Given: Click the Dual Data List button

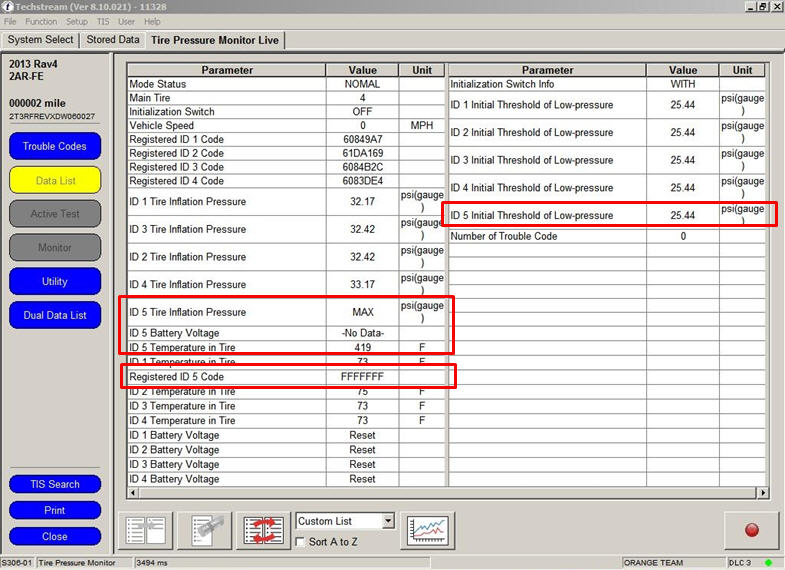Looking at the screenshot, I should pyautogui.click(x=55, y=315).
